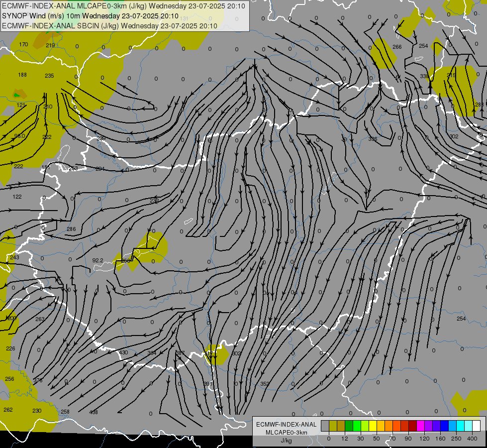487x448 pixels.
Task: Click the legend tick label 12
Action: pyautogui.click(x=345, y=439)
